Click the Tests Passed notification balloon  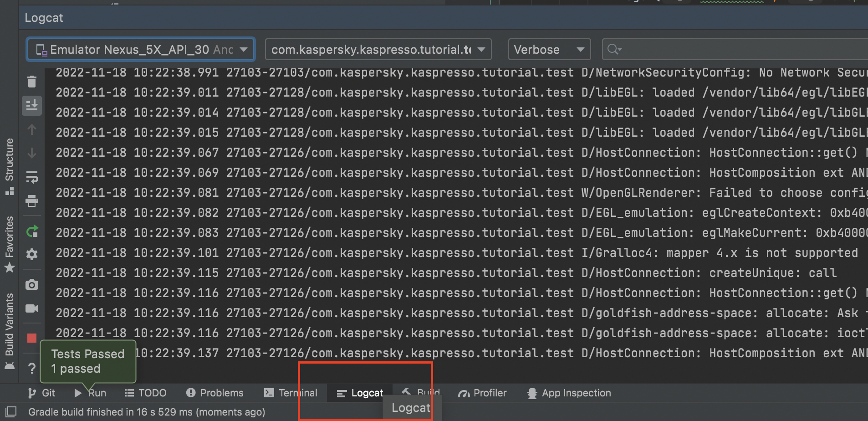coord(88,361)
